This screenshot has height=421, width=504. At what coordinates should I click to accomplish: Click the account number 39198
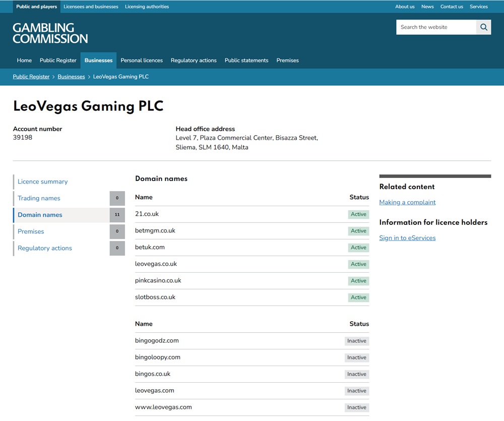pyautogui.click(x=23, y=137)
